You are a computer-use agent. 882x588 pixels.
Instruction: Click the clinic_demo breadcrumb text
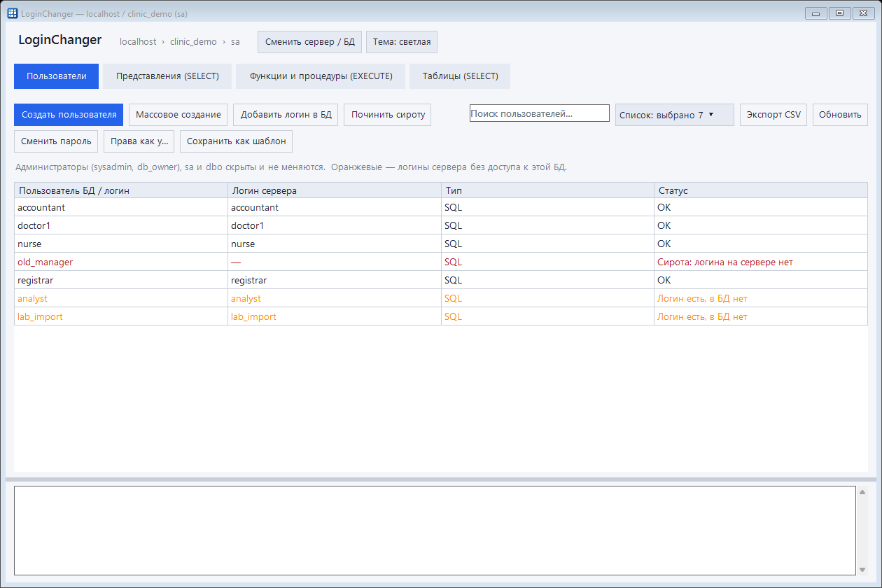tap(193, 42)
